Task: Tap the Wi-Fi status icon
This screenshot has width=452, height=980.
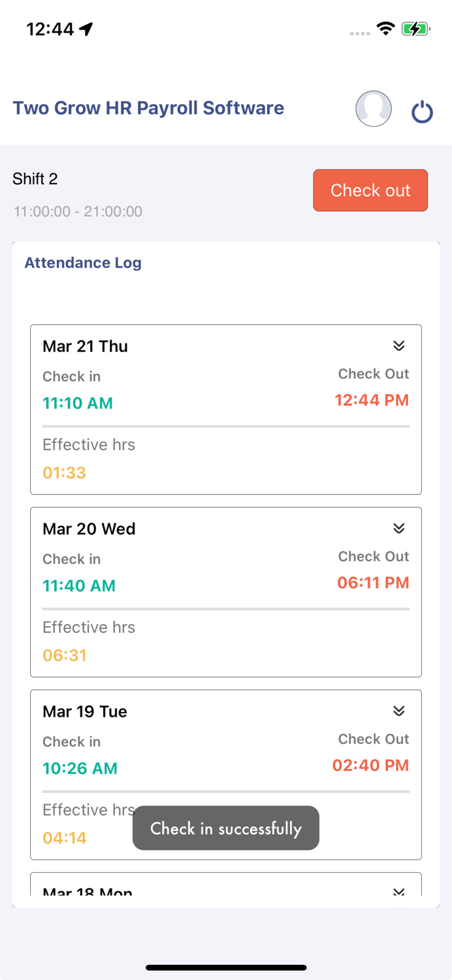Action: tap(385, 29)
